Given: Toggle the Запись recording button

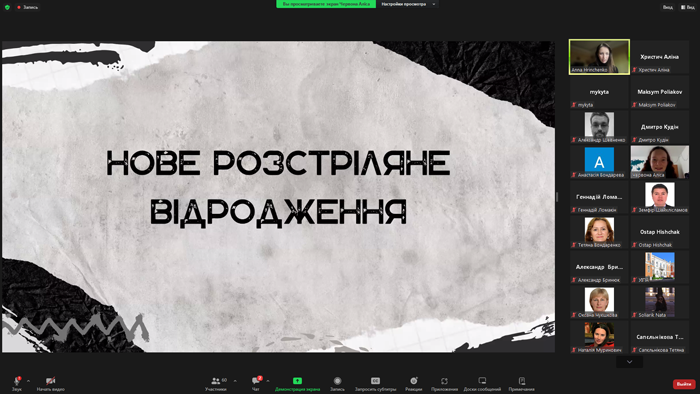Looking at the screenshot, I should [x=338, y=381].
